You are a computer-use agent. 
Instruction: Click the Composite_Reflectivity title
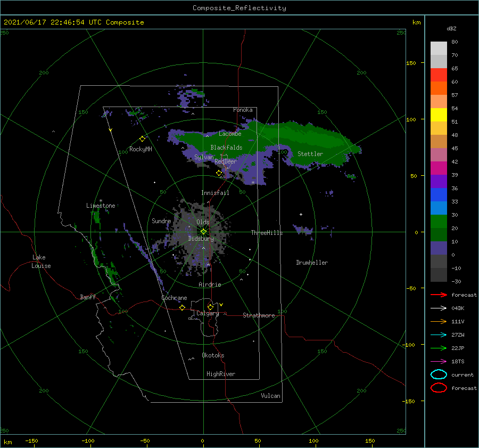239,8
